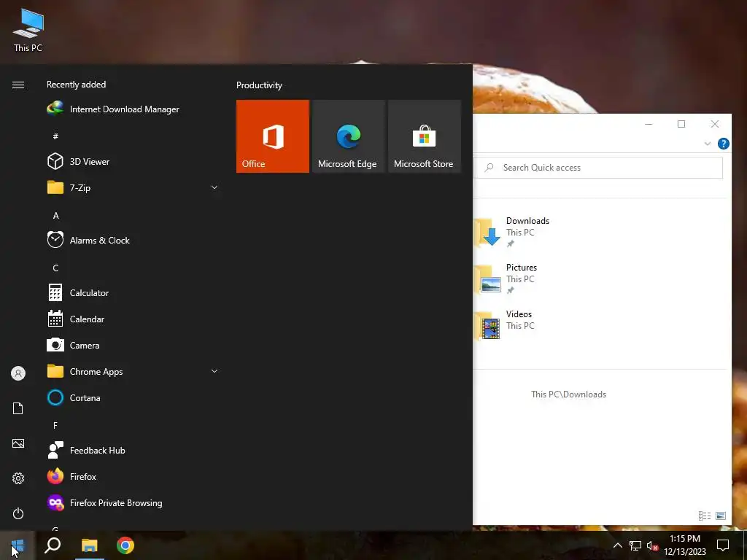Click the # section header

click(x=55, y=136)
